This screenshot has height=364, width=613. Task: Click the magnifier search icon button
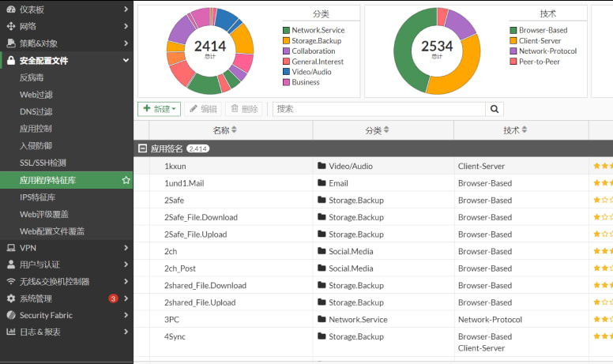[x=495, y=109]
